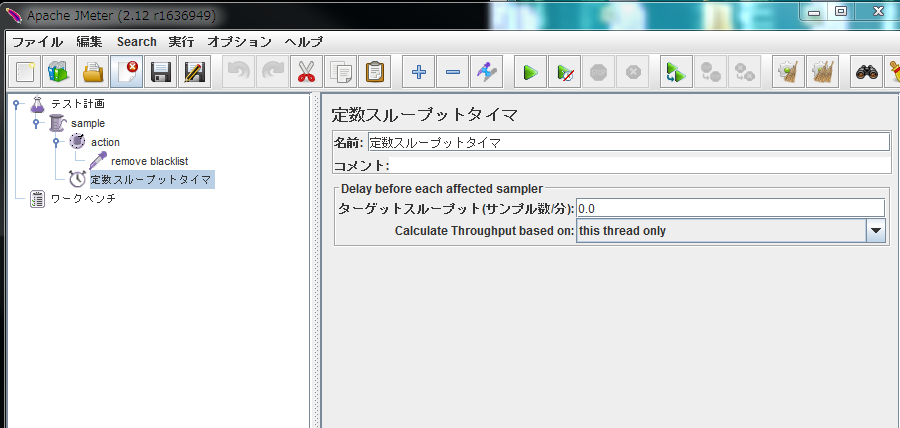900x428 pixels.
Task: Click the New test plan icon
Action: [x=24, y=72]
